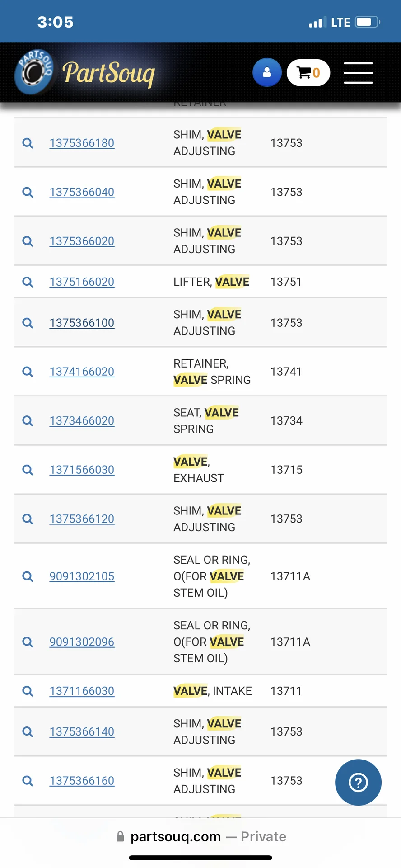Open the shopping cart with 0 items
The height and width of the screenshot is (868, 401).
pyautogui.click(x=308, y=73)
